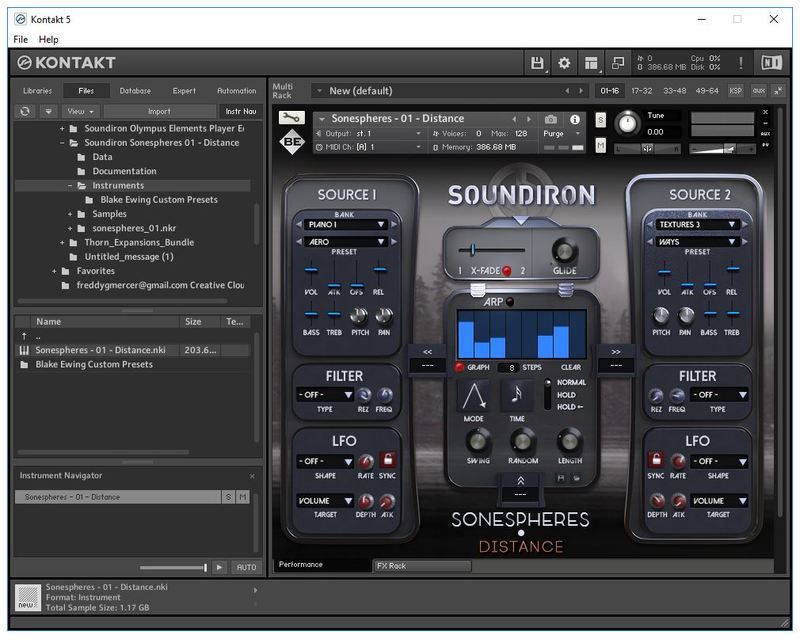Click the camera snapshot icon
Viewport: 800px width, 639px height.
[551, 119]
